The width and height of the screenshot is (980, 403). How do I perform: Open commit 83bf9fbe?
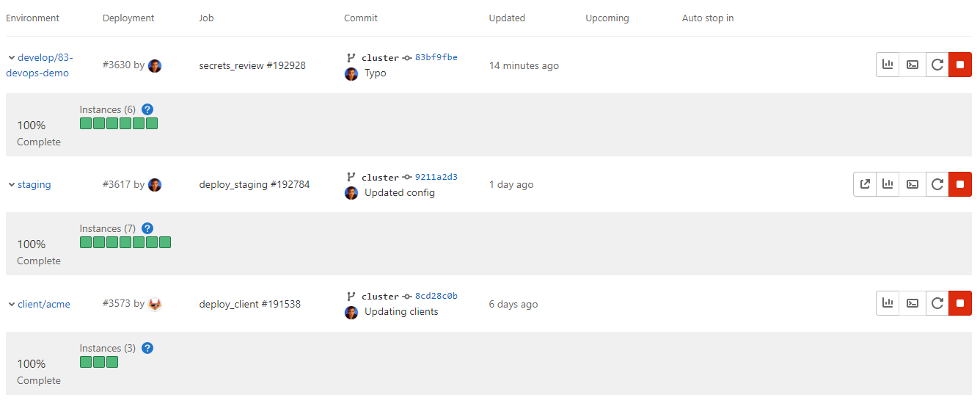click(436, 57)
